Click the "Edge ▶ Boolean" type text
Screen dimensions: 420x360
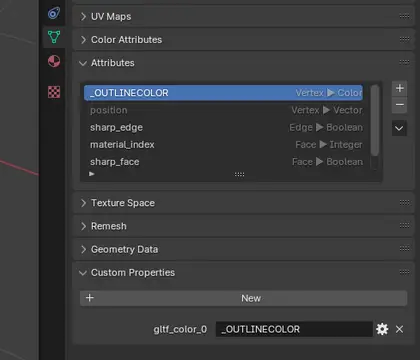(326, 127)
